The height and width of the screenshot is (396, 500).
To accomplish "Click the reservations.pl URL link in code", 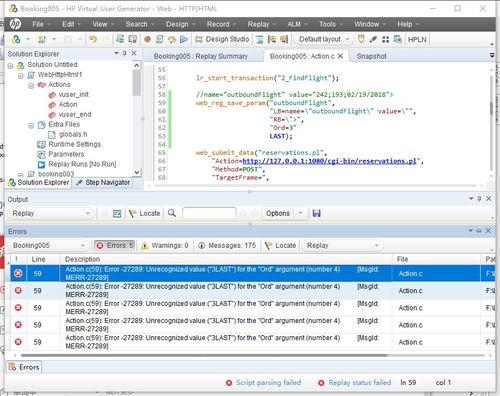I will (329, 161).
